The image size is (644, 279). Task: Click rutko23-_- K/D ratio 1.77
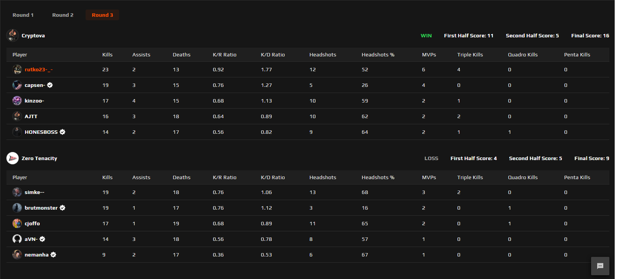(x=266, y=69)
